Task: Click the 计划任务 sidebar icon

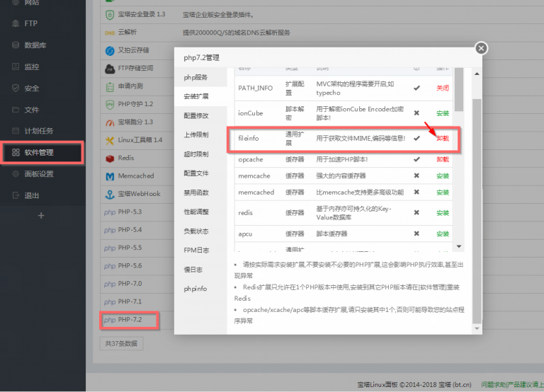Action: pos(16,131)
